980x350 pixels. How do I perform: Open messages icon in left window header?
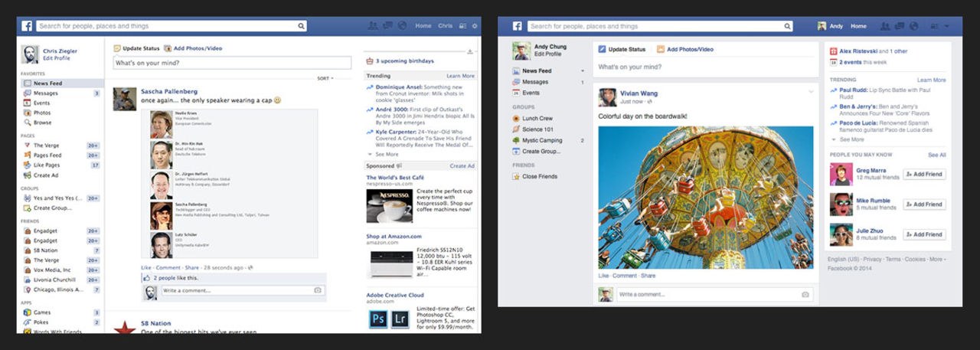[x=387, y=25]
